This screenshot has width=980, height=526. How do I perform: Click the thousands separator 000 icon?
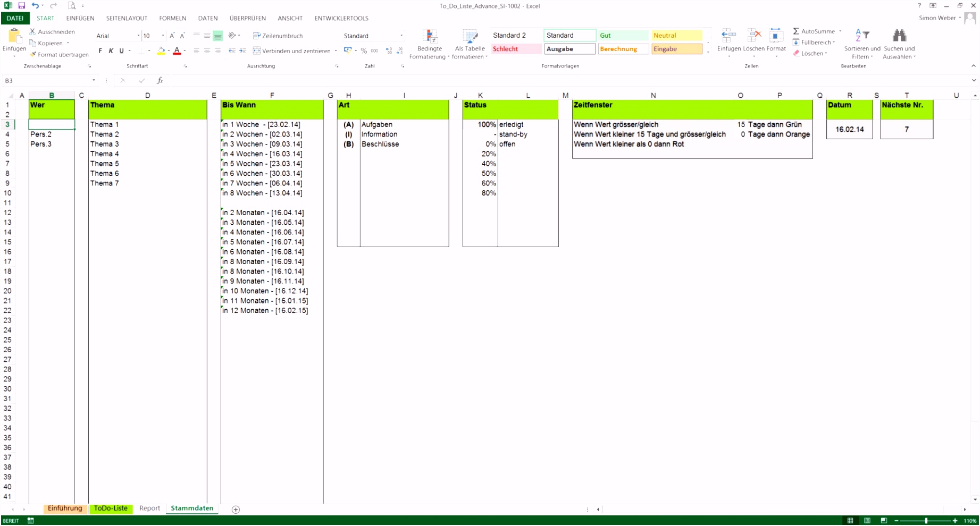coord(374,50)
